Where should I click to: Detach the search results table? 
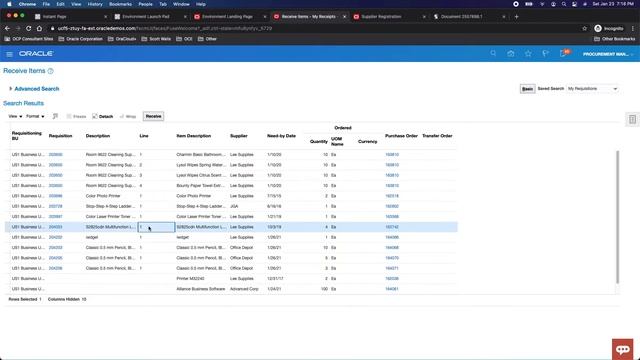coord(102,116)
